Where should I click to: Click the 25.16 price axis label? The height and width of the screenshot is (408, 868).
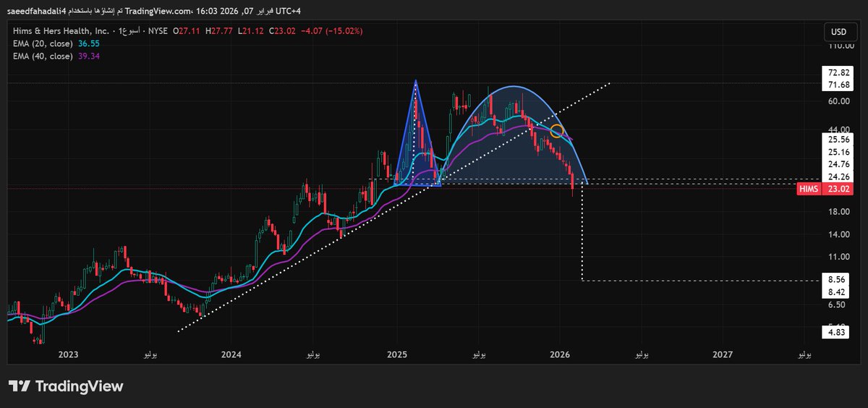tap(838, 152)
